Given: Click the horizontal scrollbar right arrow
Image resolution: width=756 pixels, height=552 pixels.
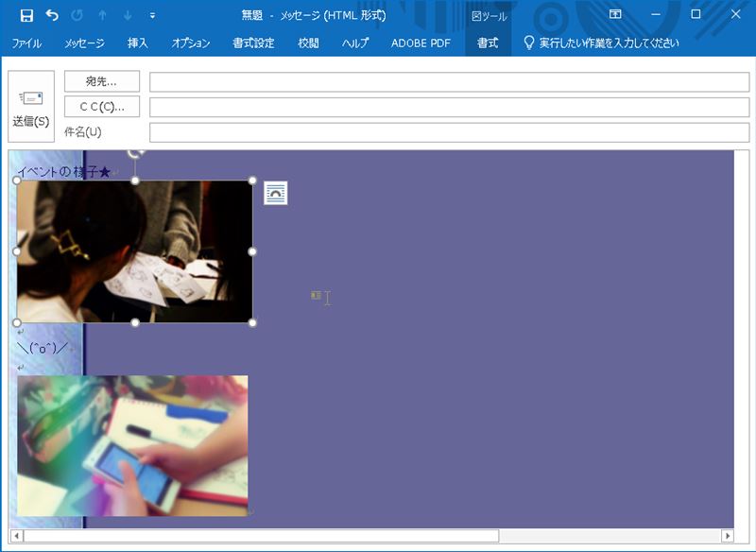Looking at the screenshot, I should point(727,536).
